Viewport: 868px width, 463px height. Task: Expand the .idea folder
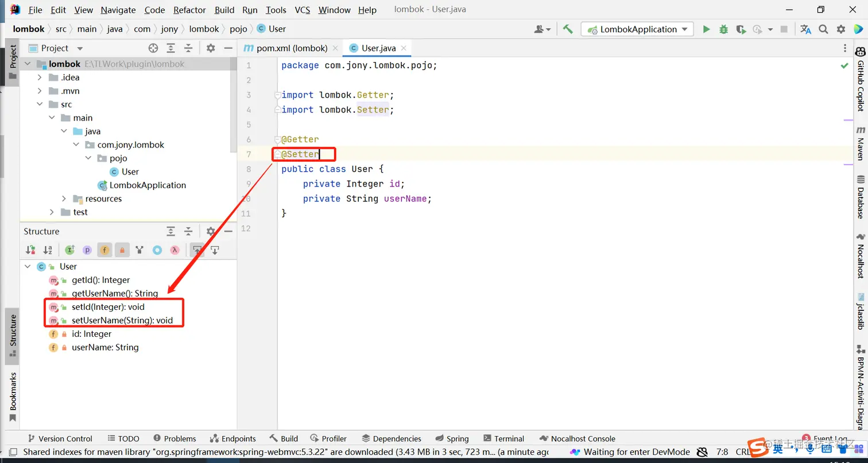point(39,77)
